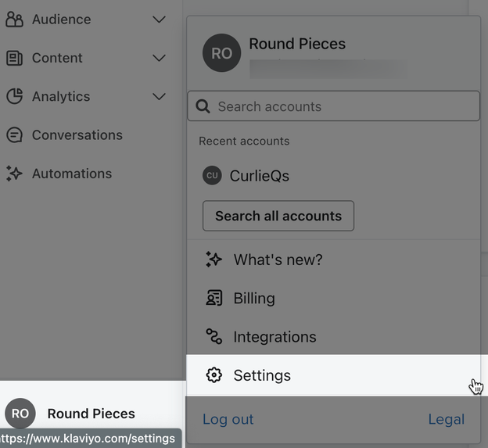The image size is (488, 448).
Task: Open Automations from the sidebar
Action: tap(71, 174)
